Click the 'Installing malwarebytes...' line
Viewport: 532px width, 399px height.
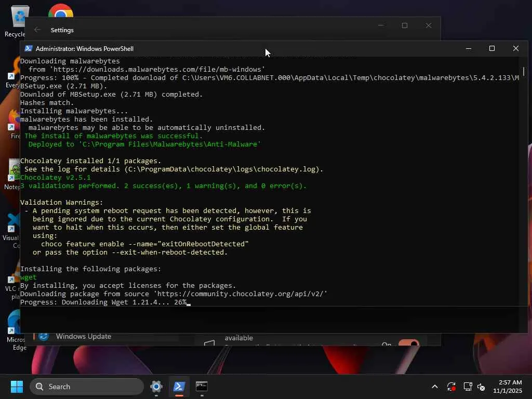74,111
